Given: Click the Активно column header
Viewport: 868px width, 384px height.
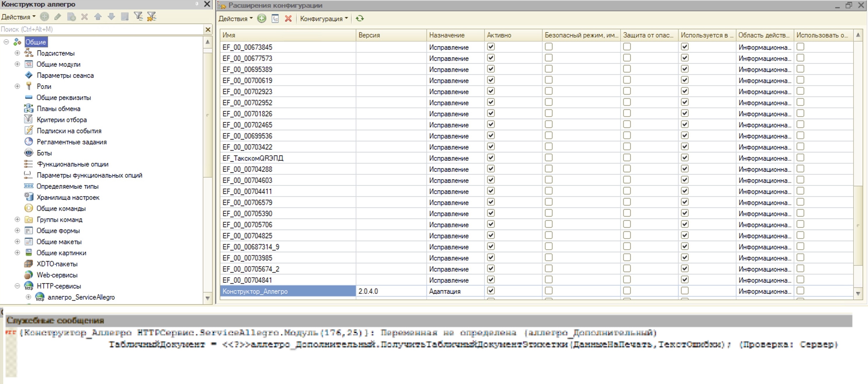Looking at the screenshot, I should point(513,35).
